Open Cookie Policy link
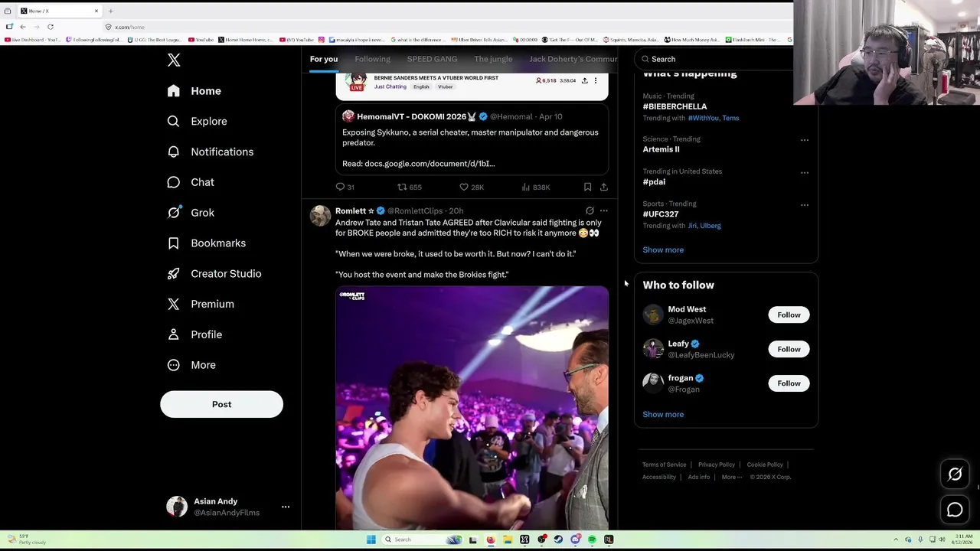 click(x=765, y=465)
